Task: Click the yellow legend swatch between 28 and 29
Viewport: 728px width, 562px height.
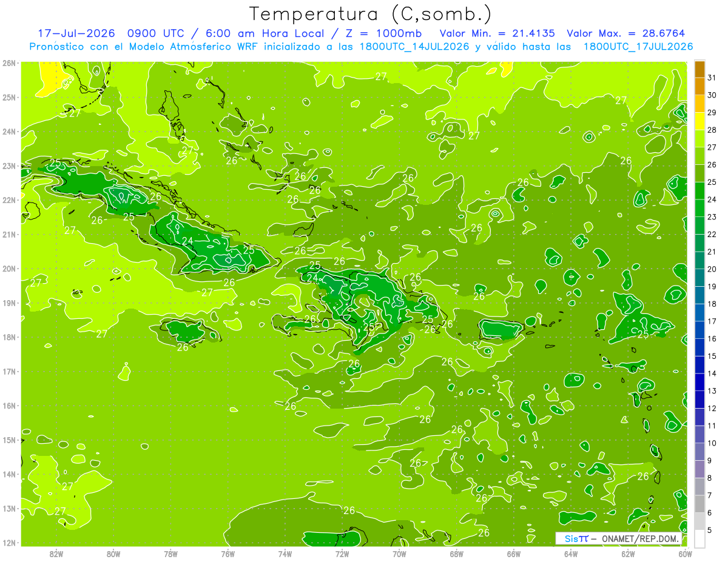Action: [699, 121]
